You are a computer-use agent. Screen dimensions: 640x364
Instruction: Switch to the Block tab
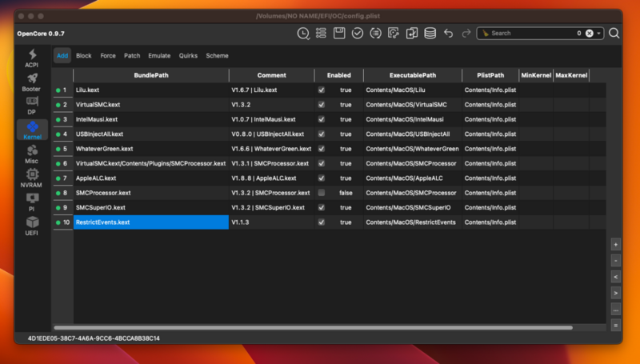click(84, 55)
